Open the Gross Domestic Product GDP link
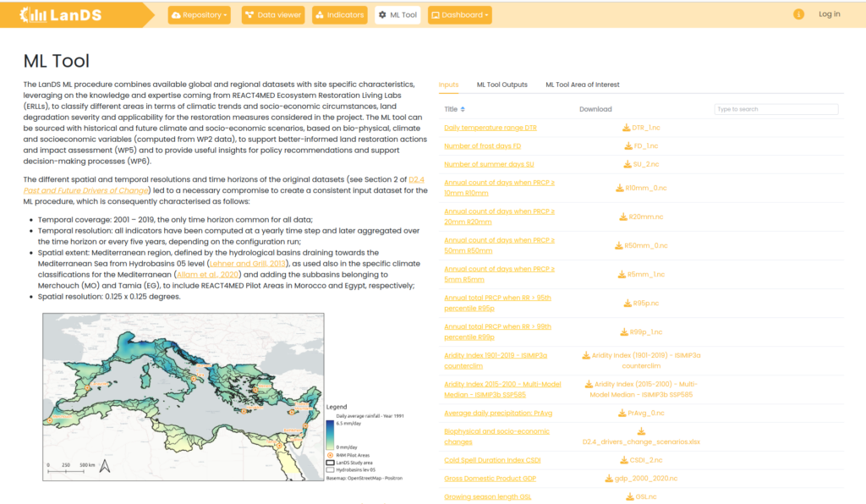The height and width of the screenshot is (504, 866). pos(490,478)
